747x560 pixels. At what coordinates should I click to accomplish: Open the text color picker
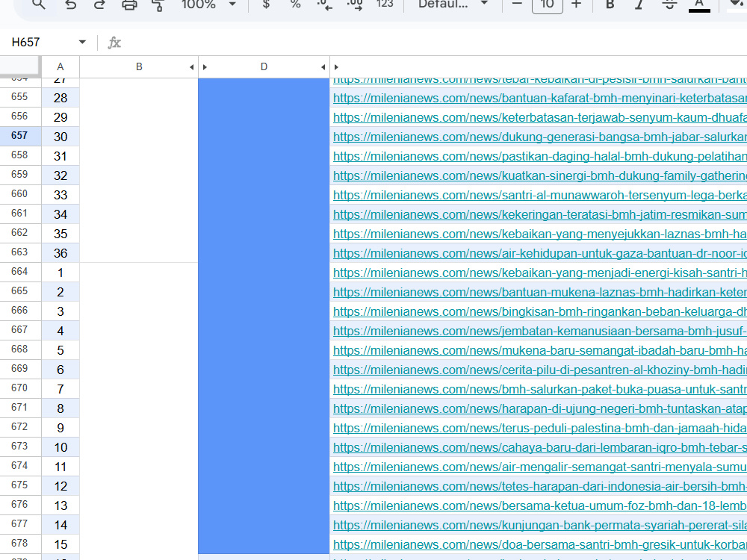pyautogui.click(x=699, y=4)
